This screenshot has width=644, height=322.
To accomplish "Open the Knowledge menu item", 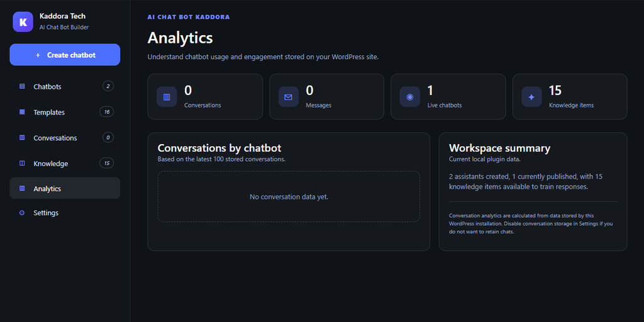I will click(x=65, y=163).
